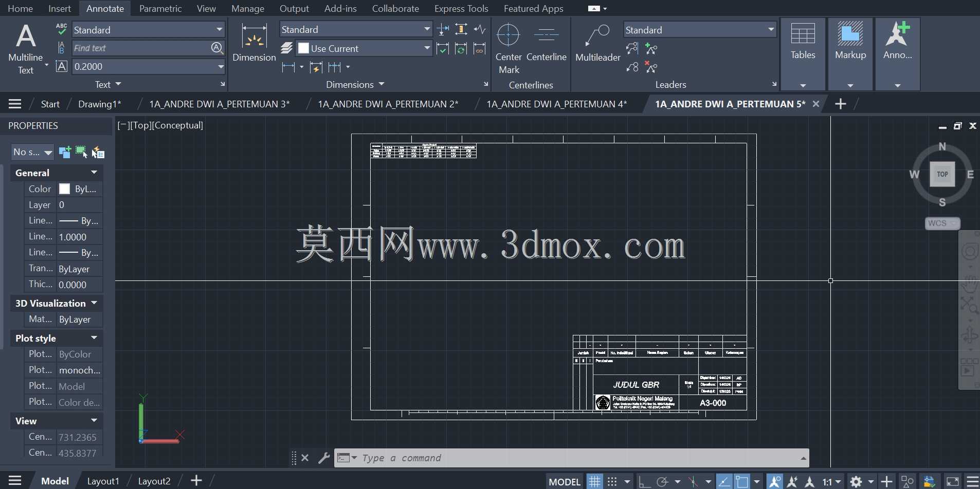Click the Align Text icon
980x489 pixels.
[61, 48]
